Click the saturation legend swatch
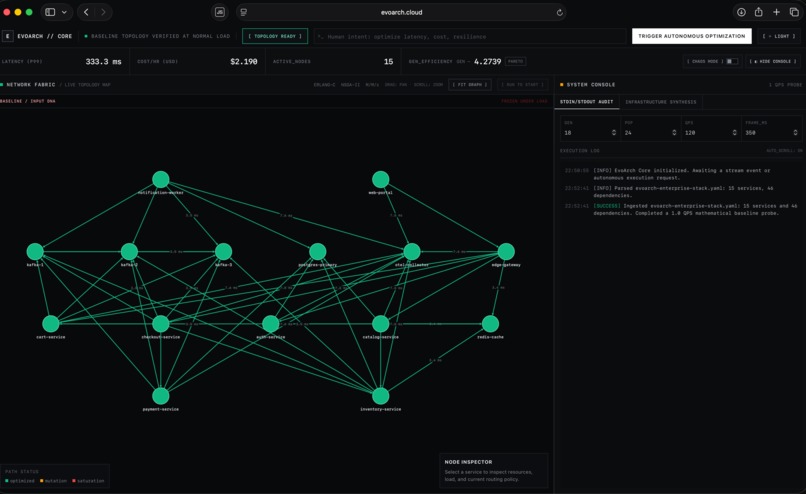This screenshot has width=806, height=494. pos(74,481)
